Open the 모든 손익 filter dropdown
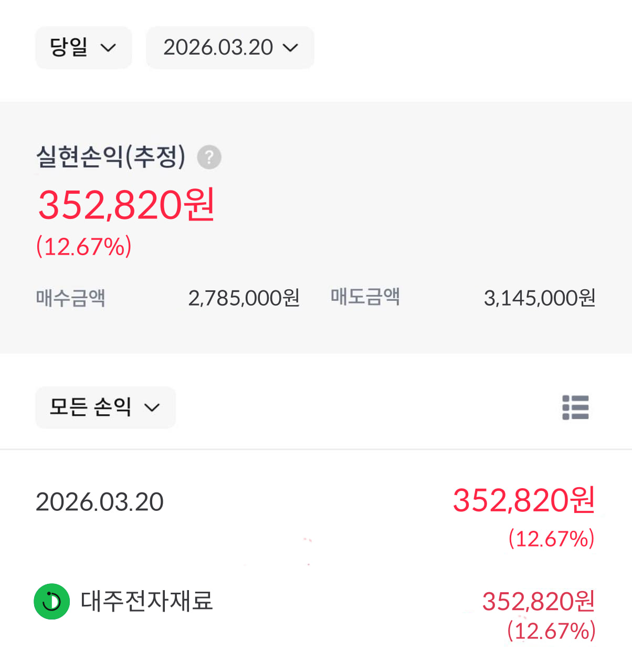 105,407
